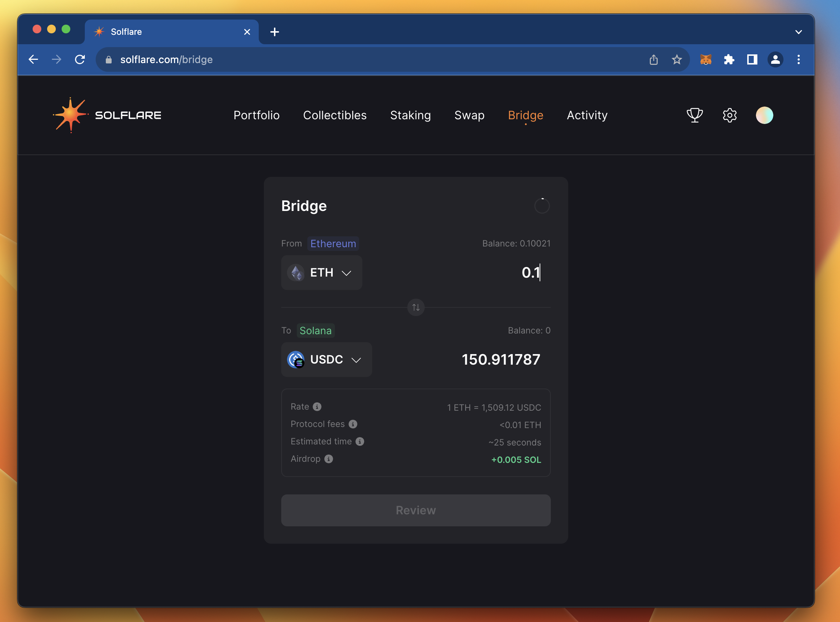This screenshot has width=840, height=622.
Task: Show info for Rate
Action: (x=317, y=407)
